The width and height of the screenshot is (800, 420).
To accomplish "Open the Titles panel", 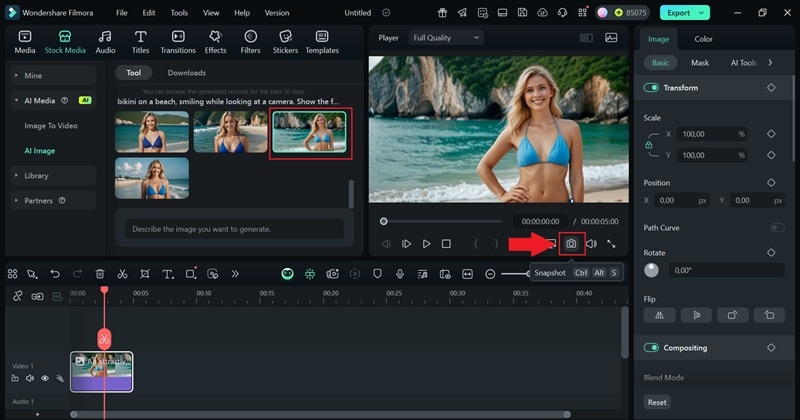I will click(x=140, y=42).
